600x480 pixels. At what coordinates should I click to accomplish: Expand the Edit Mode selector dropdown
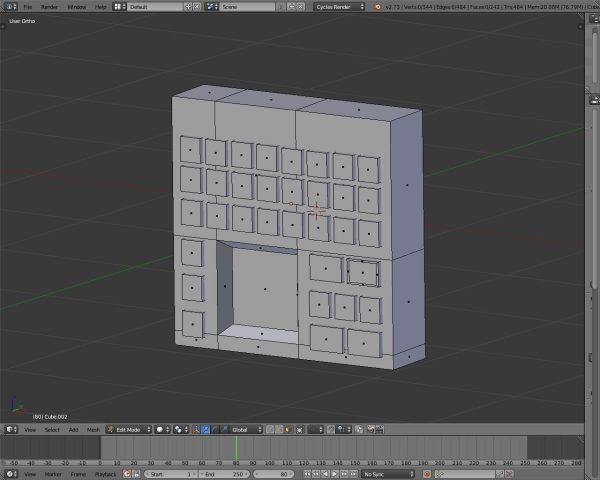[129, 429]
